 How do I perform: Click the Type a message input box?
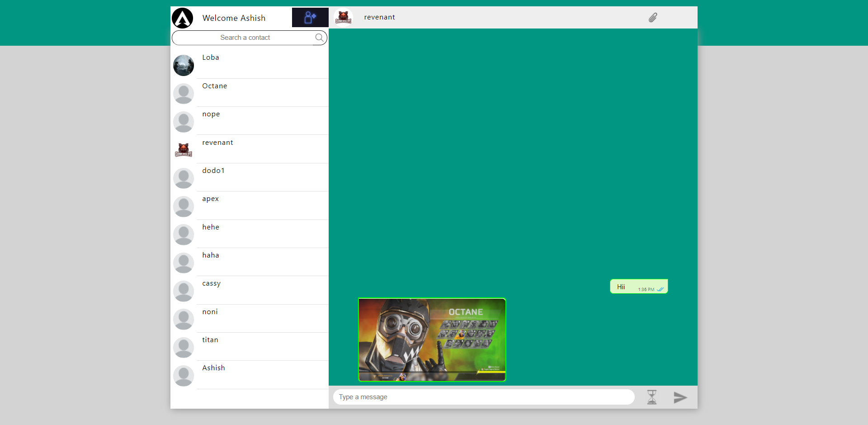483,397
